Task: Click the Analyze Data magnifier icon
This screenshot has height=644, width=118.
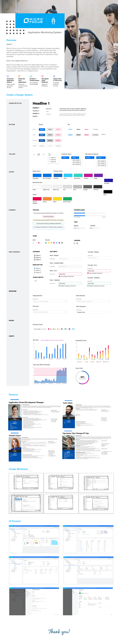Action: (x=54, y=76)
